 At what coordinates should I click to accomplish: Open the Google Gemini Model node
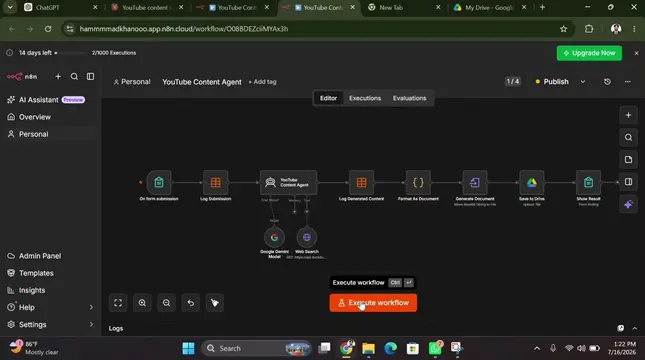coord(274,237)
